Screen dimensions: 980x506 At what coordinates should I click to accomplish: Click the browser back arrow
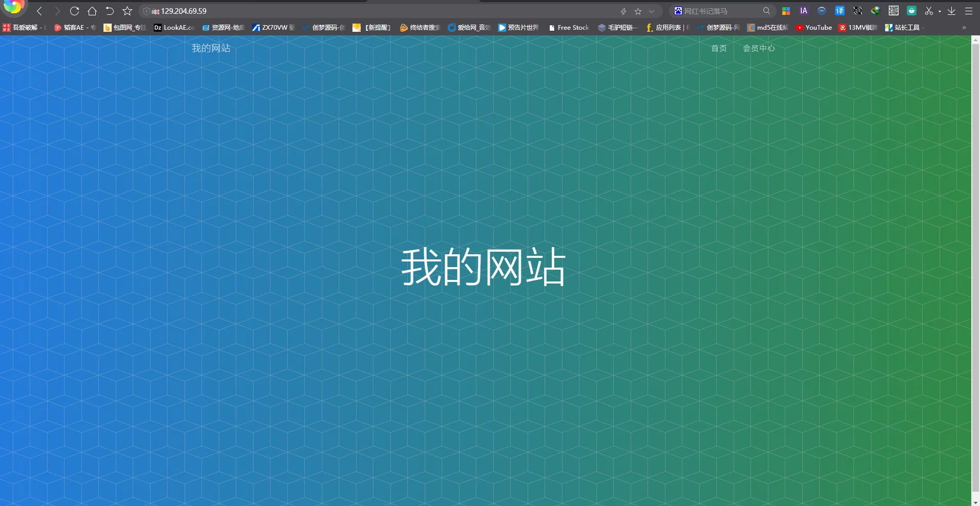pos(39,11)
